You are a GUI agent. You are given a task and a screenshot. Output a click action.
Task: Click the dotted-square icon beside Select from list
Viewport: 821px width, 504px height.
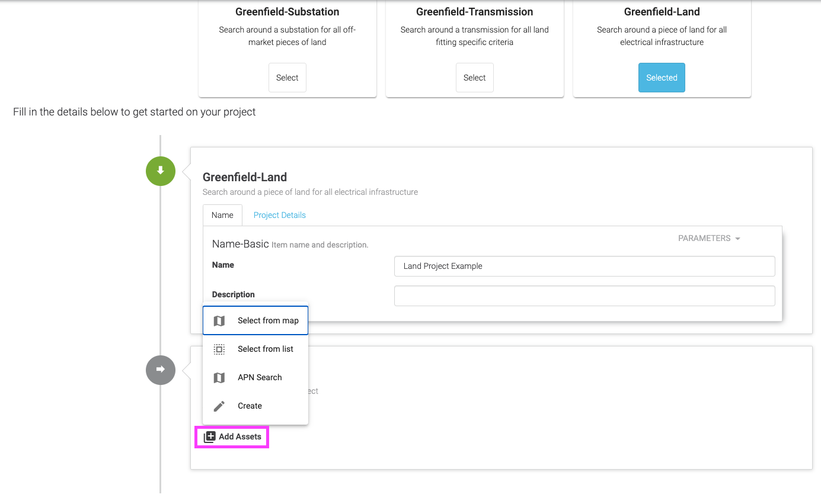pos(219,349)
